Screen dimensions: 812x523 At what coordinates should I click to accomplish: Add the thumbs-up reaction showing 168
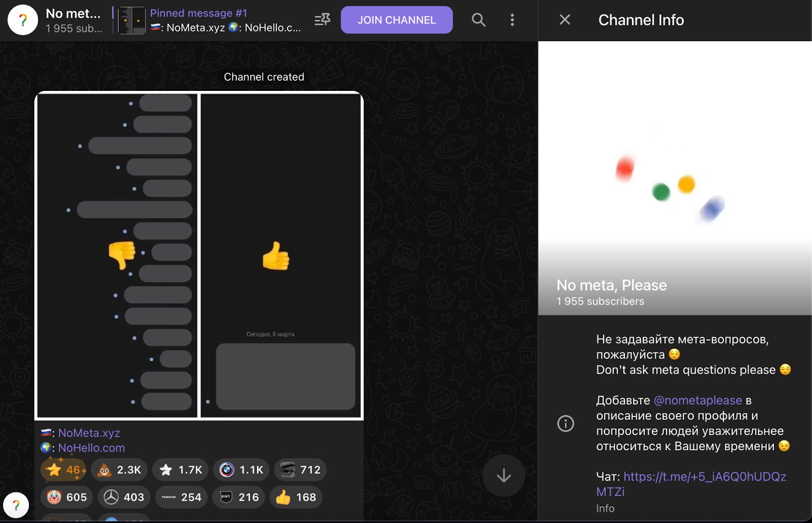click(x=296, y=497)
